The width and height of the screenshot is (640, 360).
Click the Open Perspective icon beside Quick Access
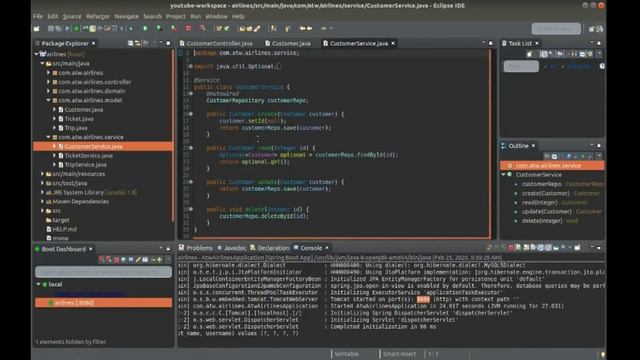[x=591, y=29]
